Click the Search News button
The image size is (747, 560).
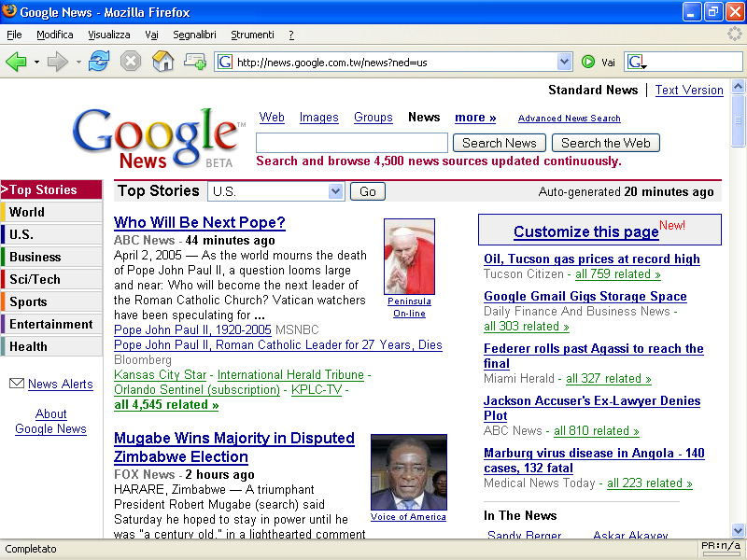pos(500,143)
